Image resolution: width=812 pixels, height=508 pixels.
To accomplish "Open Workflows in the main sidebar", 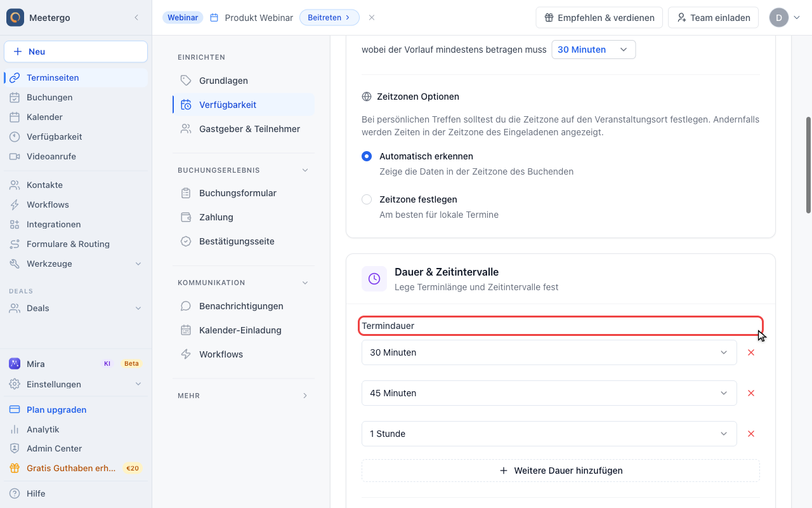I will pyautogui.click(x=76, y=204).
